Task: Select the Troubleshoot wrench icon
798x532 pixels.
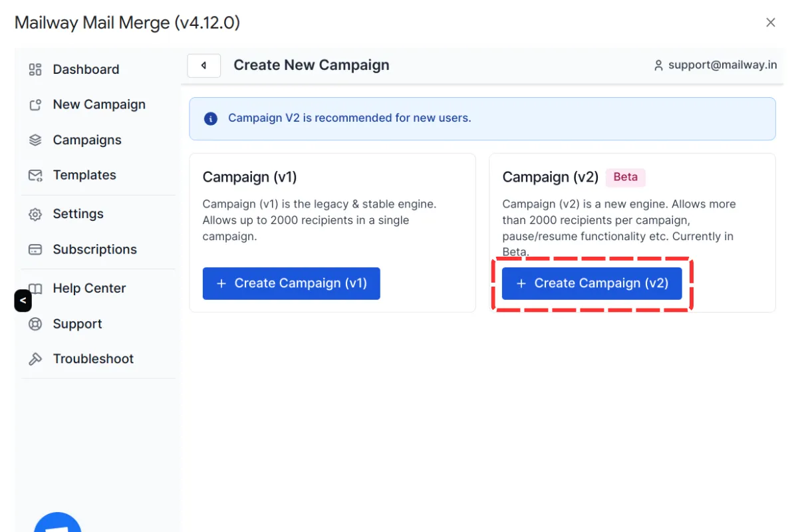Action: (35, 358)
